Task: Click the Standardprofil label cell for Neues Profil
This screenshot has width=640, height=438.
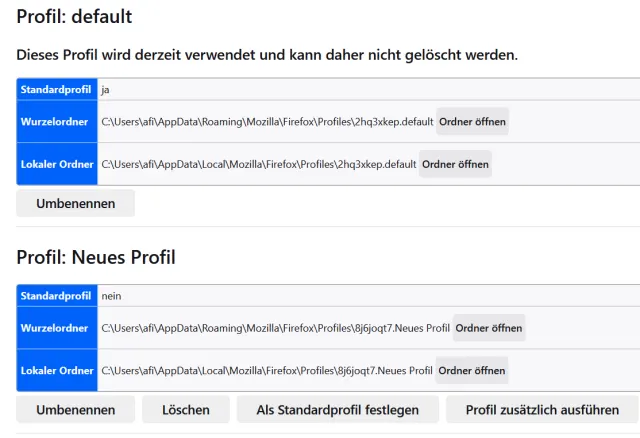Action: (57, 296)
